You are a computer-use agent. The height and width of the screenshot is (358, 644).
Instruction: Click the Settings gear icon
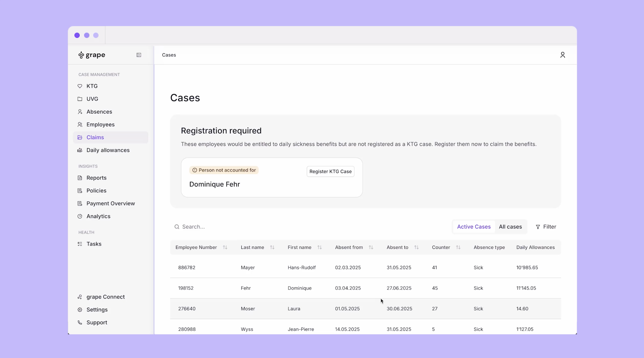click(x=80, y=310)
